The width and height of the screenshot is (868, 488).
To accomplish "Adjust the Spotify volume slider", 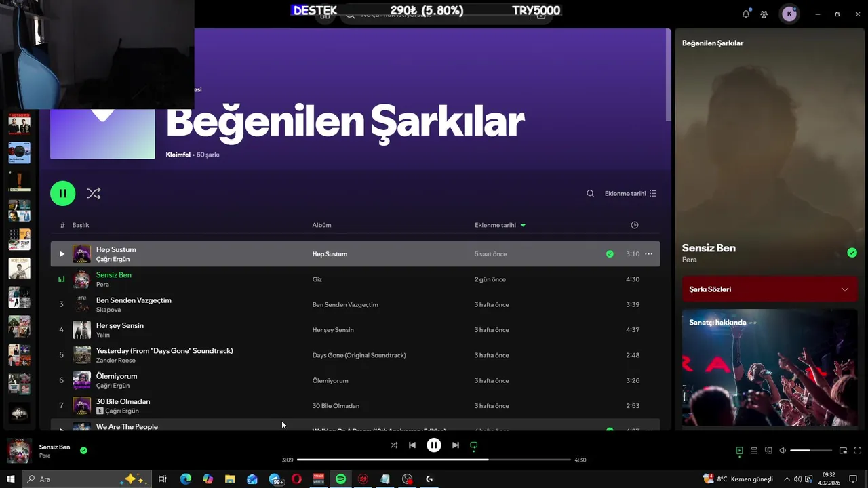I will pyautogui.click(x=811, y=451).
